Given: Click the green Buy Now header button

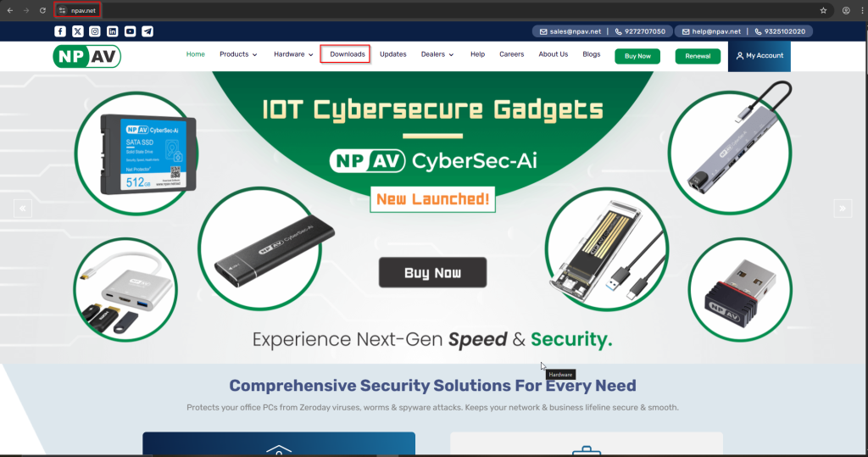Looking at the screenshot, I should [x=637, y=56].
